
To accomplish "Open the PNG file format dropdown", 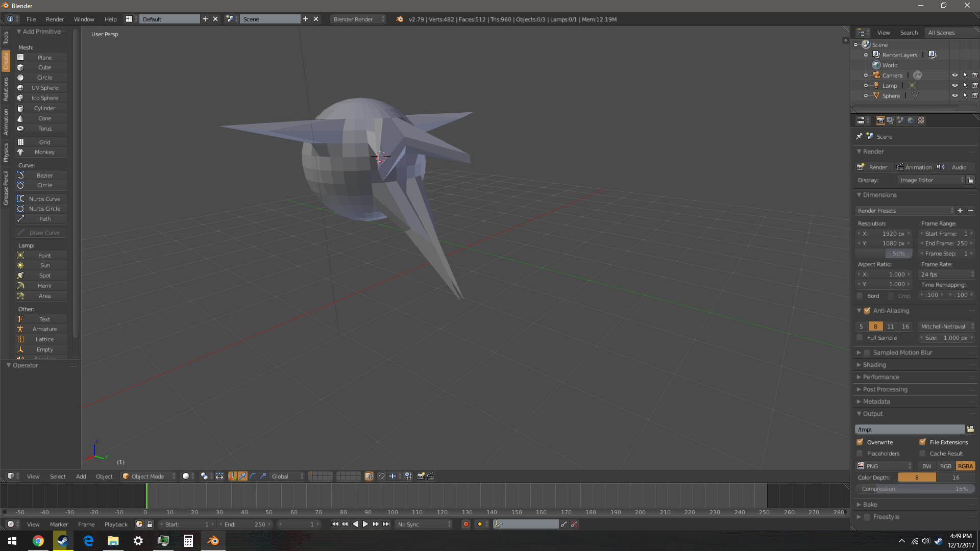I will 884,466.
